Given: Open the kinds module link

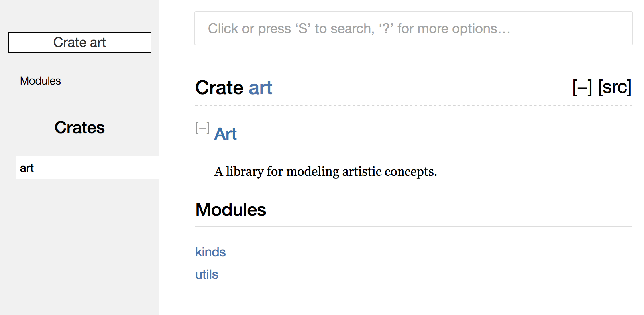Looking at the screenshot, I should (x=210, y=252).
